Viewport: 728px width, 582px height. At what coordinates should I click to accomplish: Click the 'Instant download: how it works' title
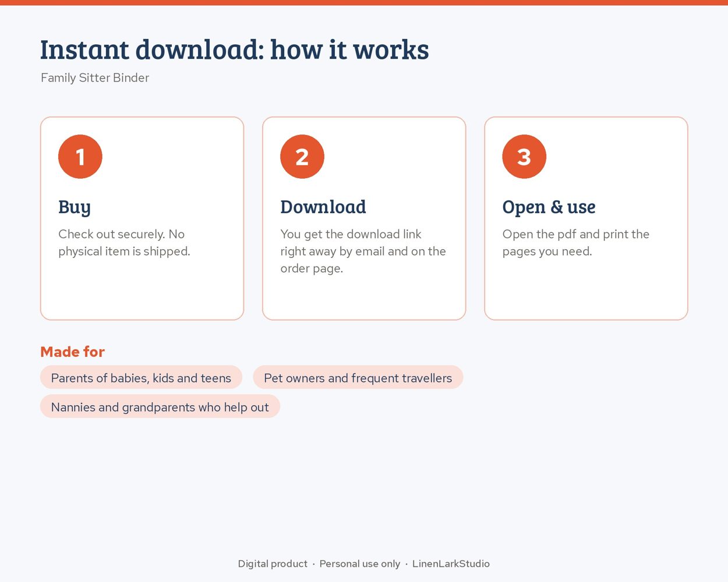[234, 49]
